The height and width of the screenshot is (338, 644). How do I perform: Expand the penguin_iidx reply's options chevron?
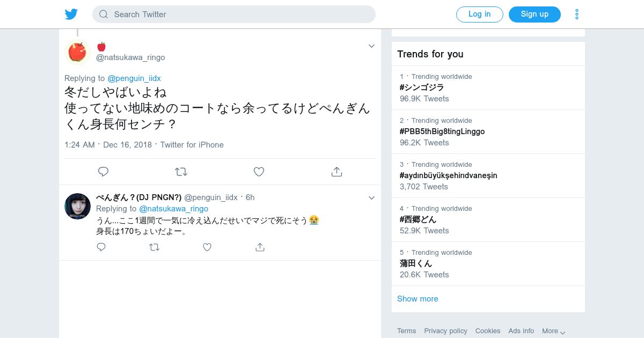pyautogui.click(x=371, y=198)
